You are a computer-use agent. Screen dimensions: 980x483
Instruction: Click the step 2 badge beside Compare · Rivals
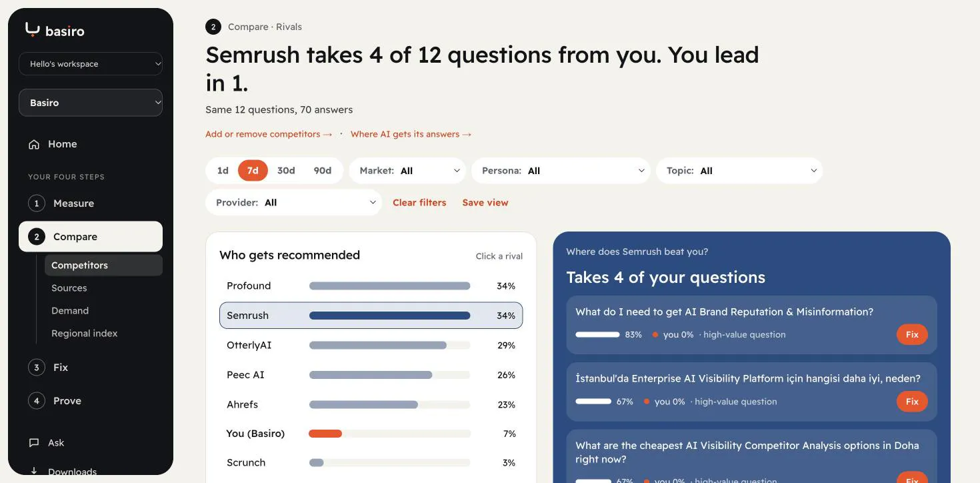tap(213, 27)
